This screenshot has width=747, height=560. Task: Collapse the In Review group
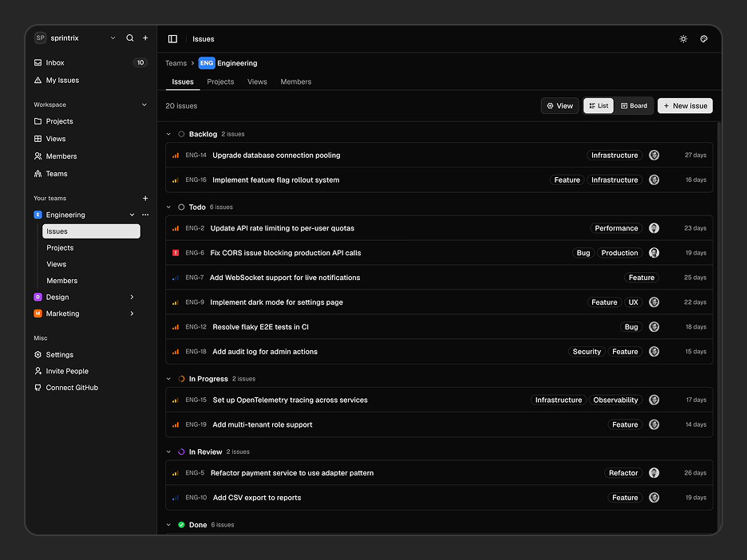click(168, 452)
